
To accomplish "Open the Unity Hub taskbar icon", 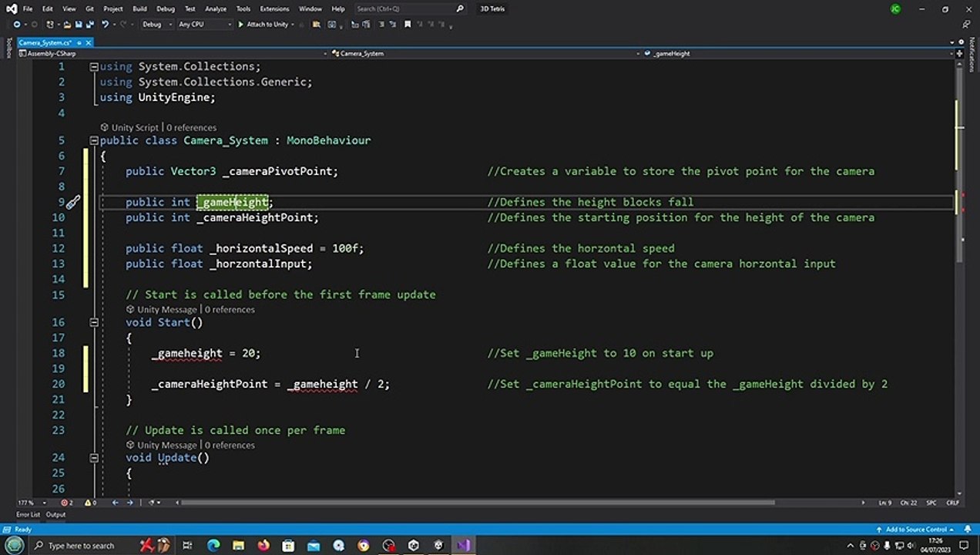I will coord(413,545).
